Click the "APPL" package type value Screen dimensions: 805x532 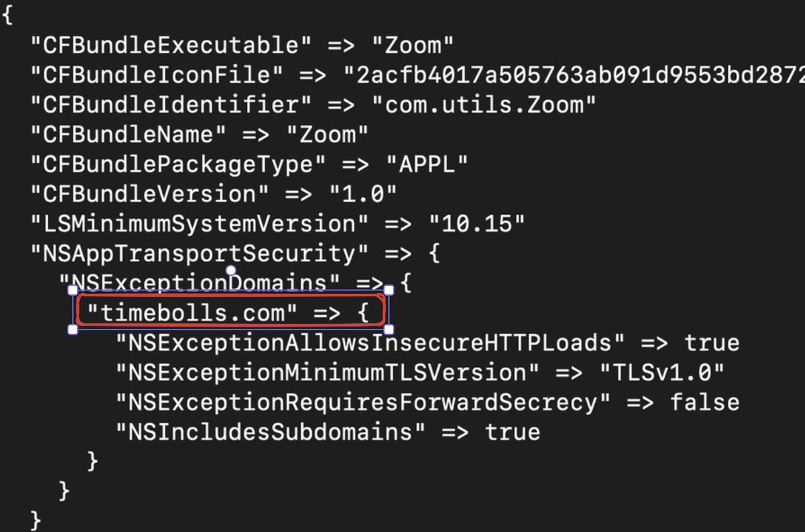(x=426, y=164)
